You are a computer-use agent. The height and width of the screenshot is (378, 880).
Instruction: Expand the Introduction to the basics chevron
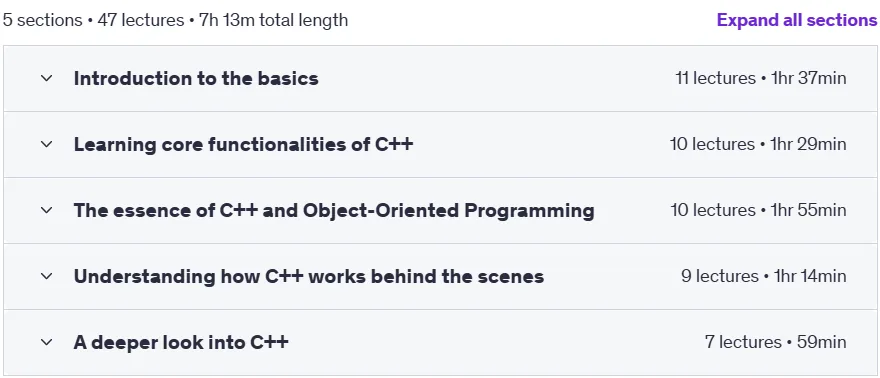(47, 79)
